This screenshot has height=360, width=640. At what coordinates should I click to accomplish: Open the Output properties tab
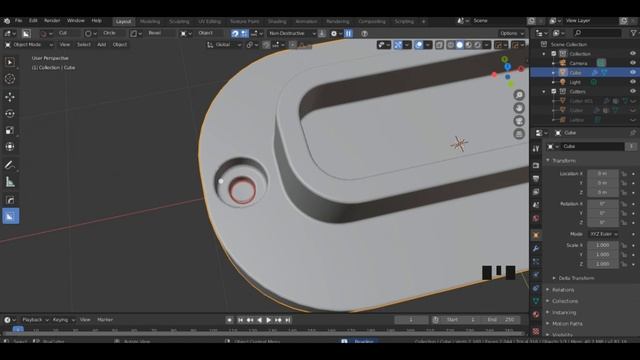click(536, 179)
